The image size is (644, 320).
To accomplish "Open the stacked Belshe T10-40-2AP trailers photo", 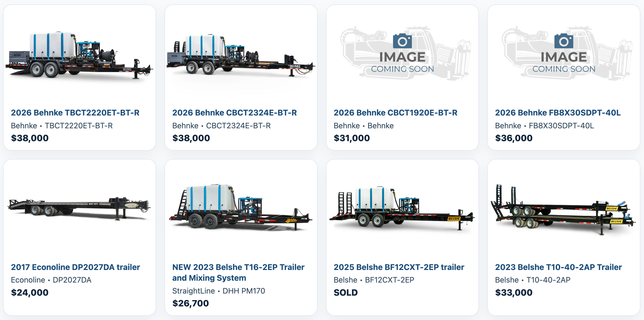I will pos(563,209).
